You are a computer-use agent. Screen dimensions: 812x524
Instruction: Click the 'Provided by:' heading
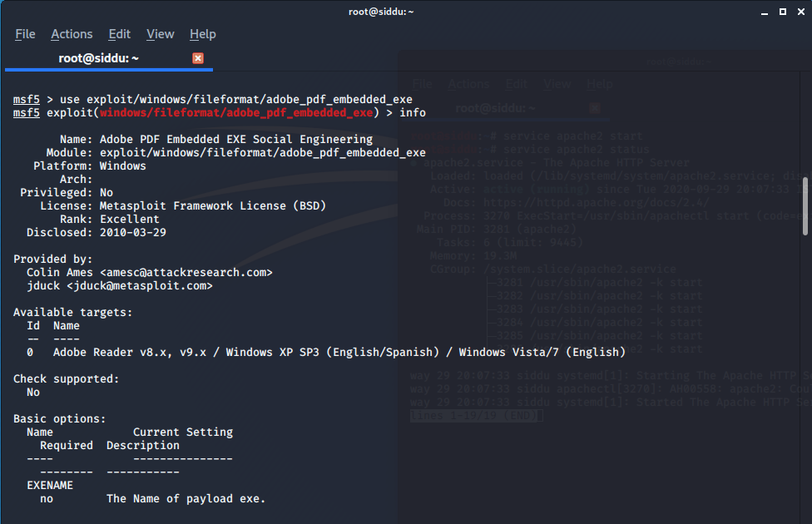point(52,260)
